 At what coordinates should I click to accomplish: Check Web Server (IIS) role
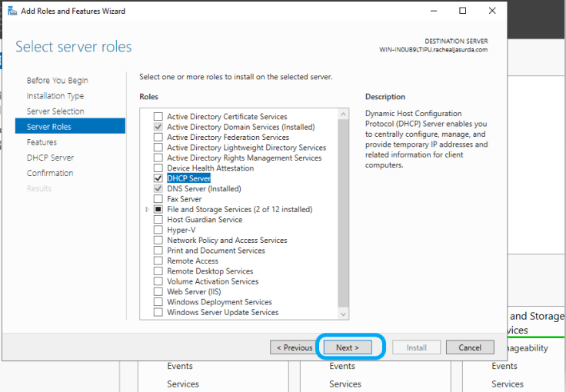pyautogui.click(x=158, y=292)
